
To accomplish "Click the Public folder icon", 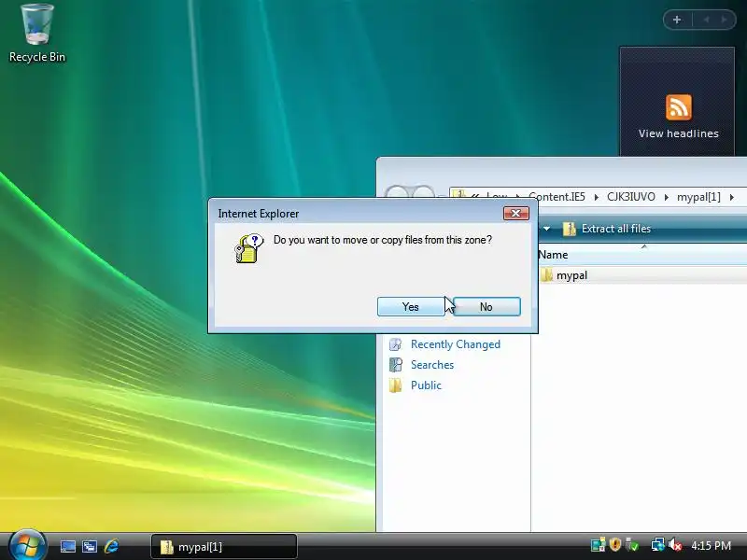I will click(395, 385).
